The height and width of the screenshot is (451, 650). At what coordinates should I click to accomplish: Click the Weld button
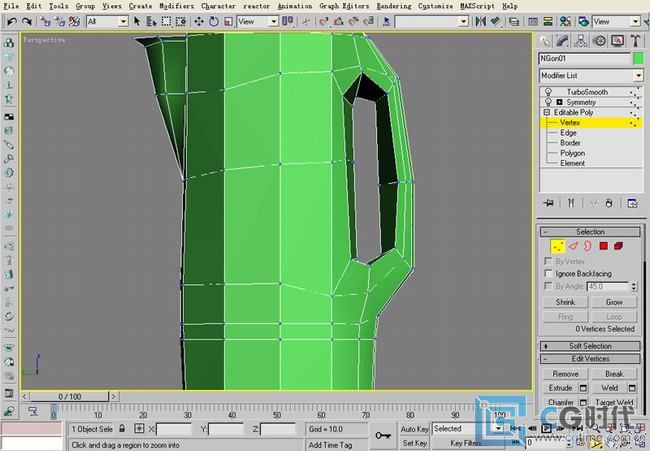click(x=609, y=388)
